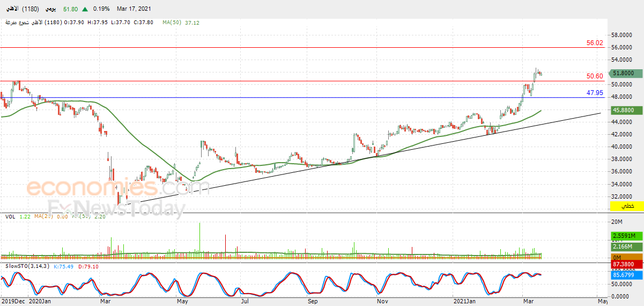Click the 50.60 red level label

point(595,76)
